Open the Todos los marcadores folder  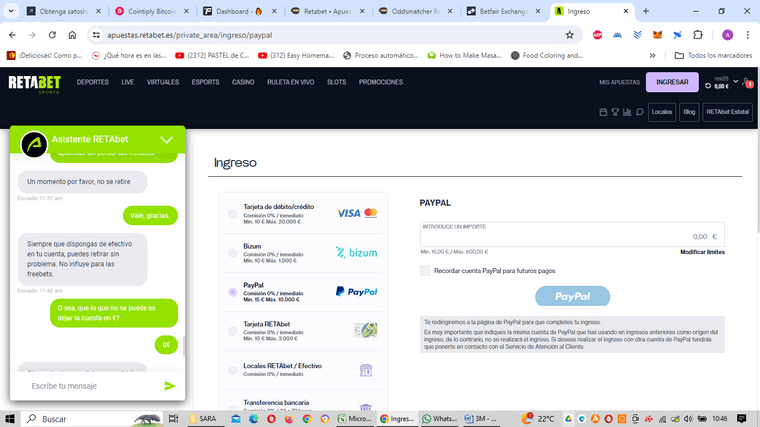click(x=713, y=55)
